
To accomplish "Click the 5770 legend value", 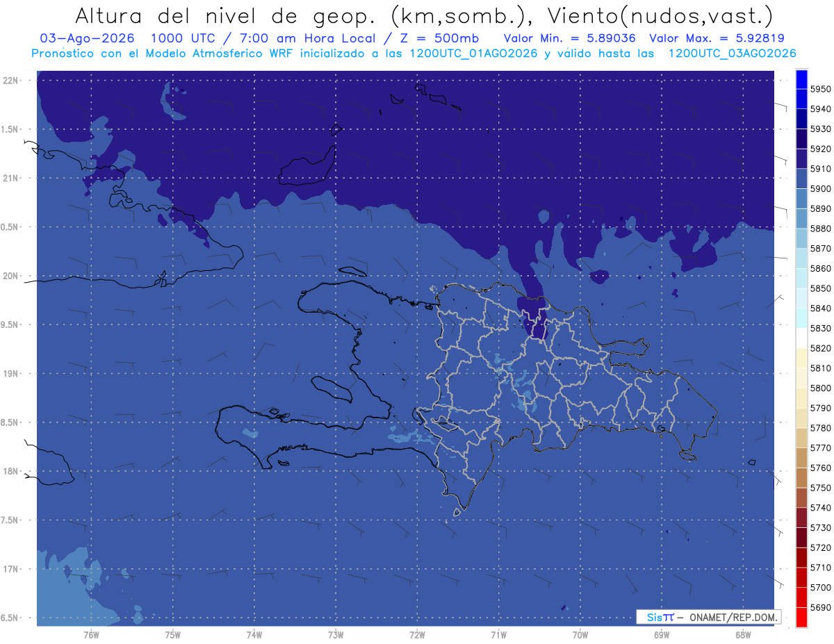I will [820, 448].
